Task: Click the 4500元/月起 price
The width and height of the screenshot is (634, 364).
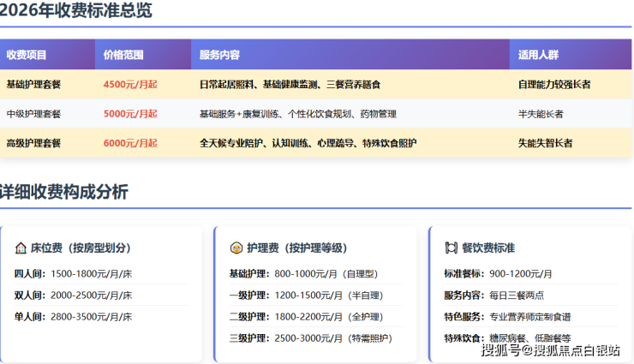Action: pyautogui.click(x=130, y=85)
